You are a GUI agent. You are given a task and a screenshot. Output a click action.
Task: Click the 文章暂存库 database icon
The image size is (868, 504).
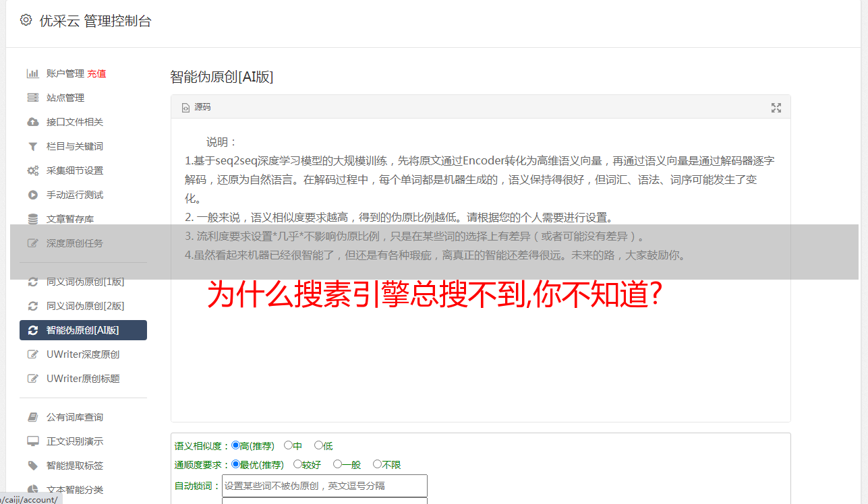coord(32,219)
